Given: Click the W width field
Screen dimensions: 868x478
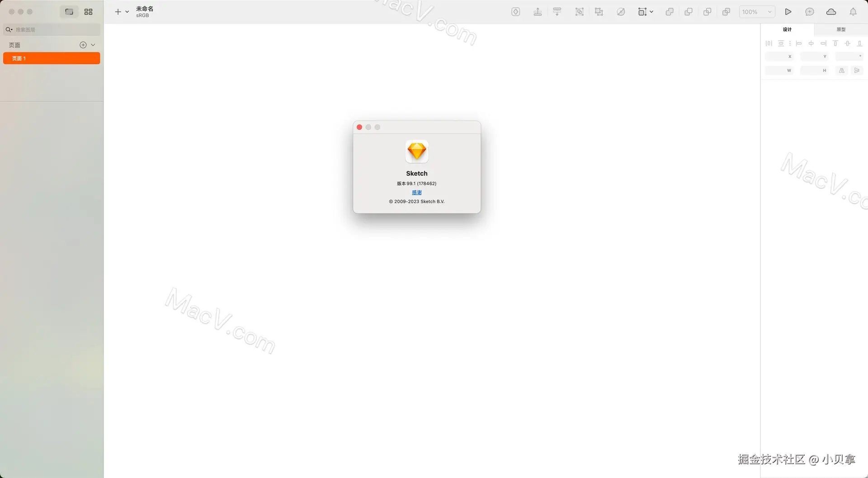Looking at the screenshot, I should (x=779, y=71).
